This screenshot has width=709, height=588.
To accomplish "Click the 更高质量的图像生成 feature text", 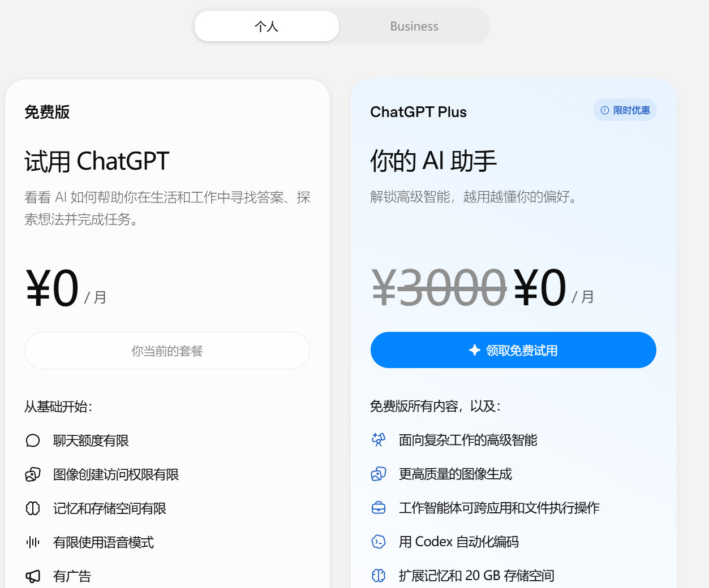I will pos(456,474).
